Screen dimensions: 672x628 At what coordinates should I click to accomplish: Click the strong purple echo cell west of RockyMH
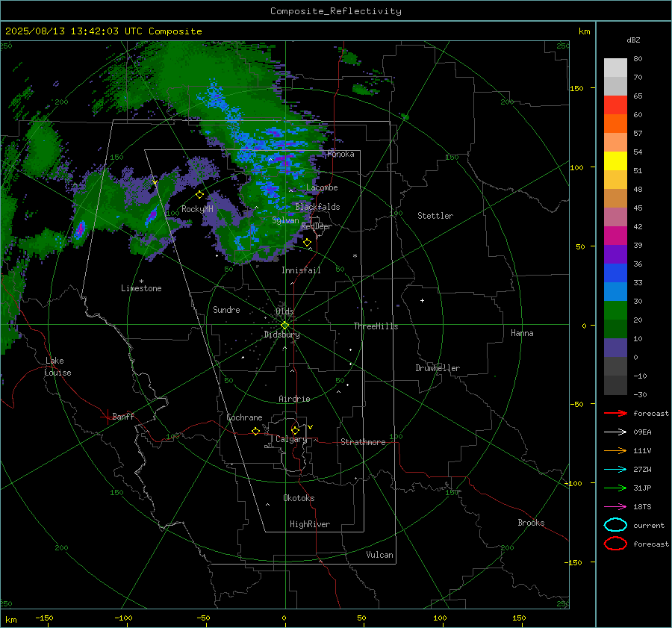80,230
